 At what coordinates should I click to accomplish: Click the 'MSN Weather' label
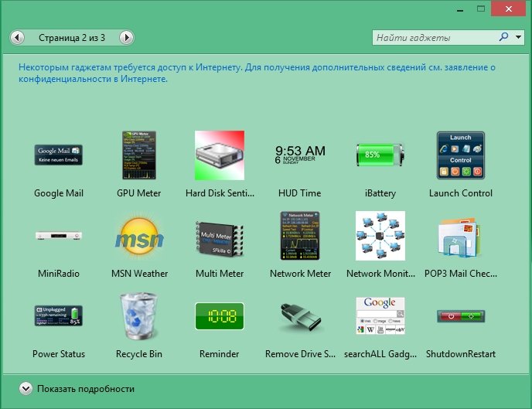coord(139,274)
